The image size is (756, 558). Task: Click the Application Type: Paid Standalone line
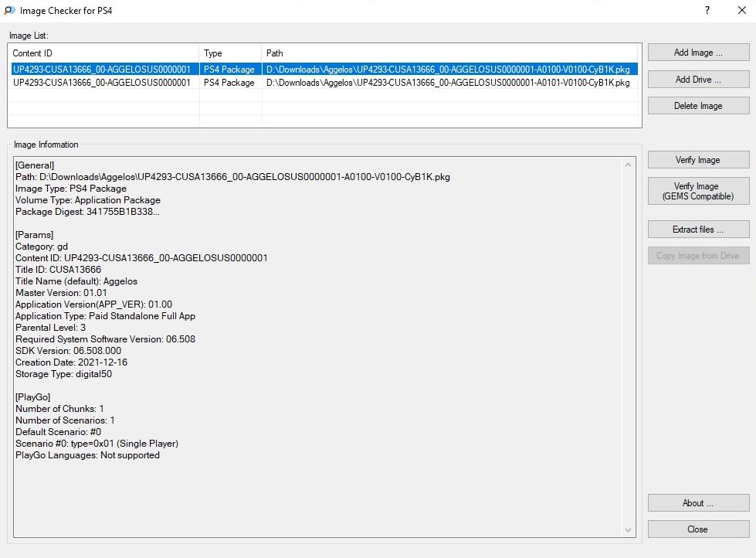105,315
